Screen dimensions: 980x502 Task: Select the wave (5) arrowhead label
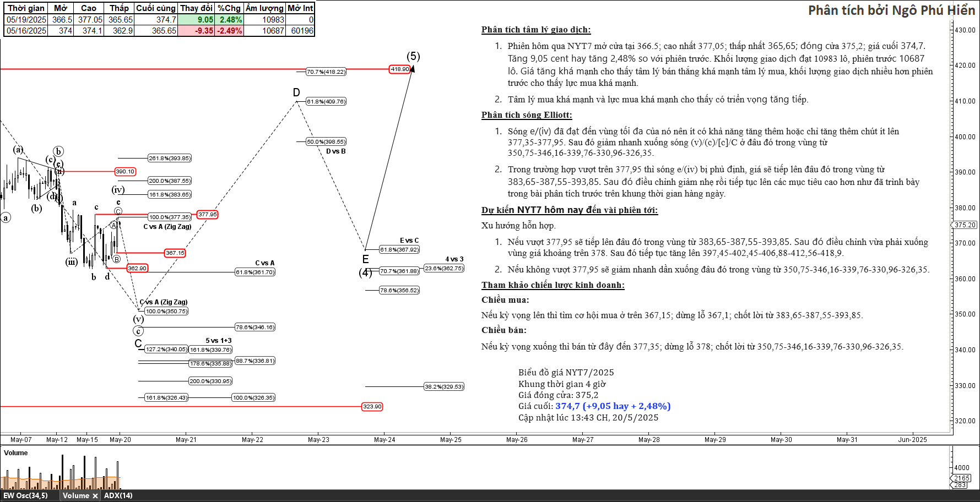(x=413, y=57)
